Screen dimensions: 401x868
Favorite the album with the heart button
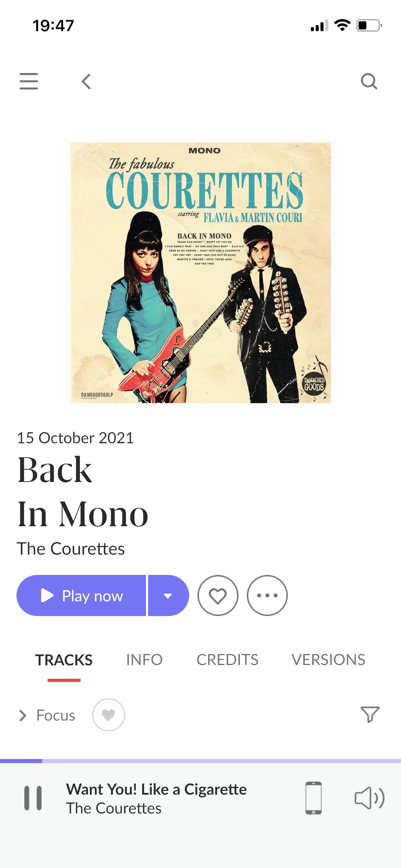[218, 595]
